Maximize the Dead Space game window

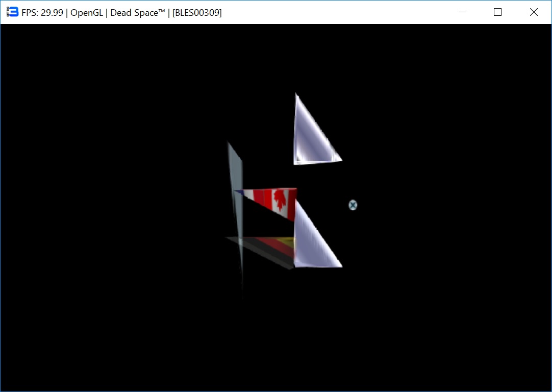point(497,12)
